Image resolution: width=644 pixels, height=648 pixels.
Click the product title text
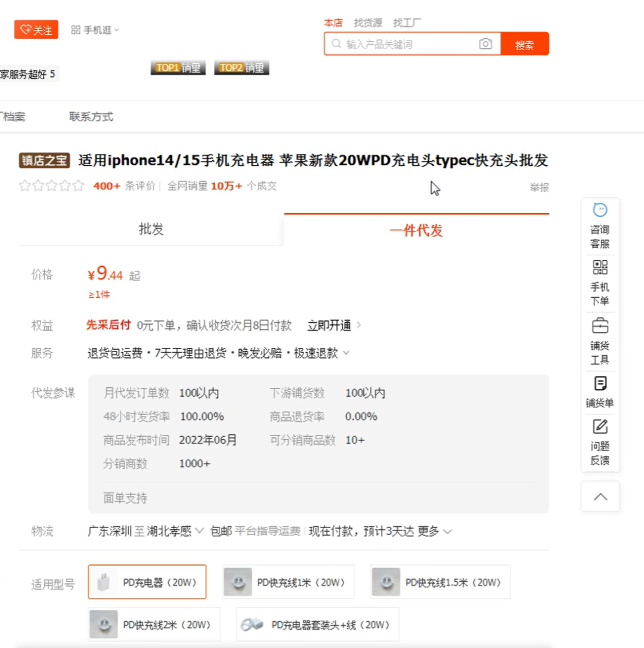[313, 161]
